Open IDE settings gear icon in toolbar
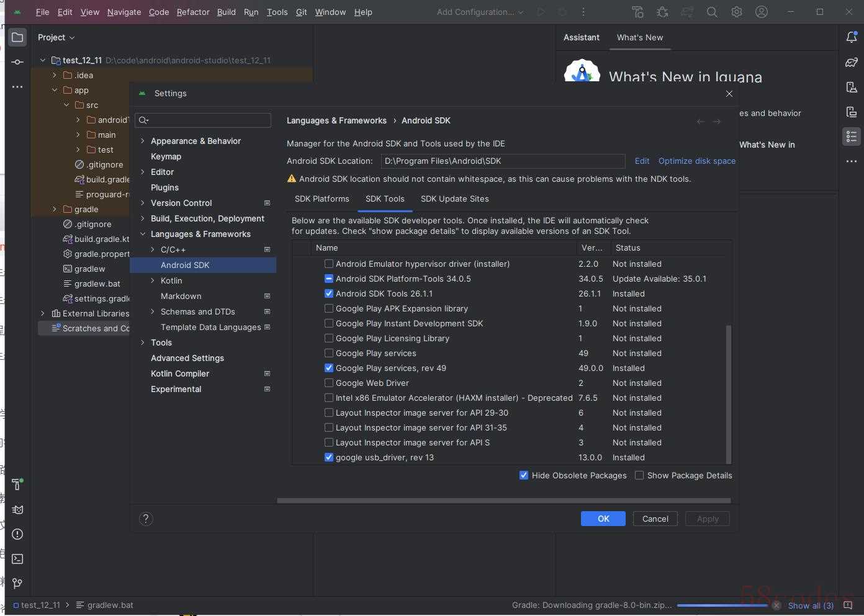 click(x=737, y=12)
